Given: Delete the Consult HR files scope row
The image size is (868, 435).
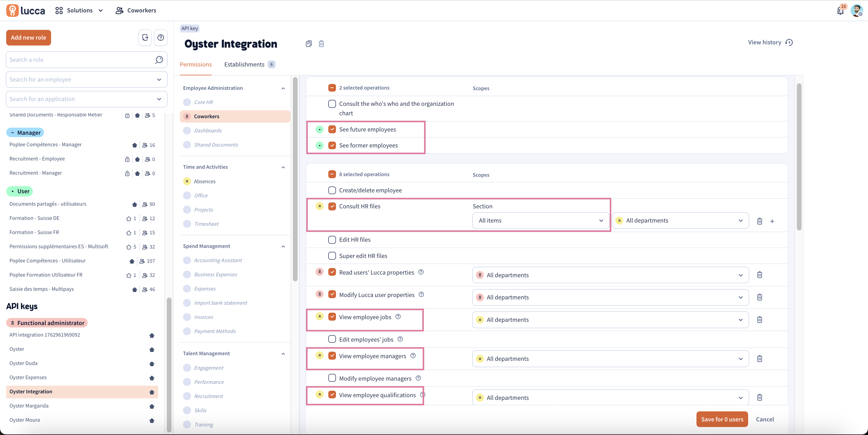Looking at the screenshot, I should coord(759,221).
